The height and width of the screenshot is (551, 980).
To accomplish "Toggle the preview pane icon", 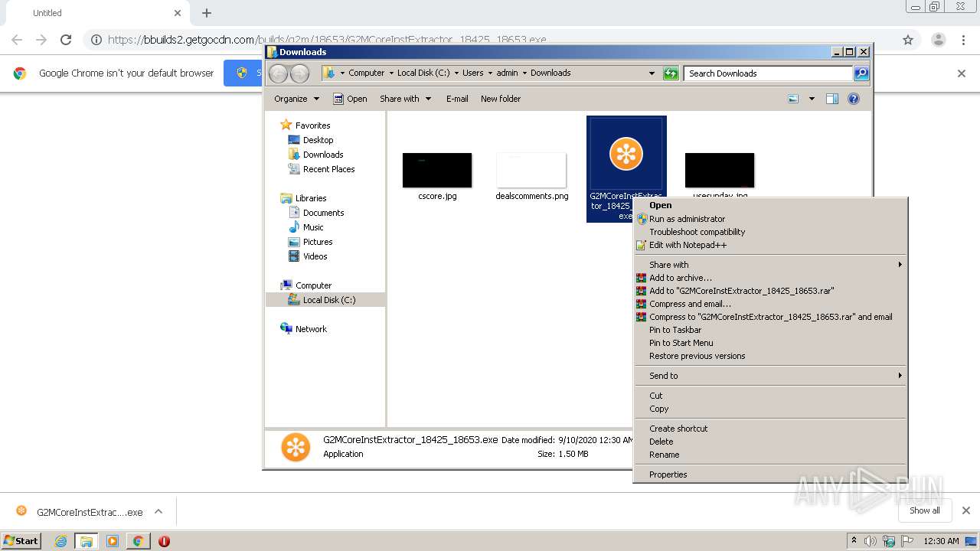I will click(x=832, y=99).
